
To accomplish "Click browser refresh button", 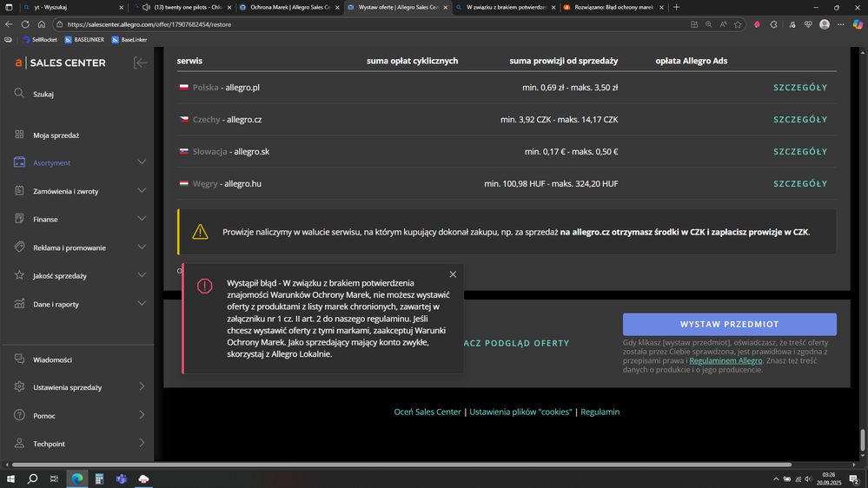I will [25, 24].
